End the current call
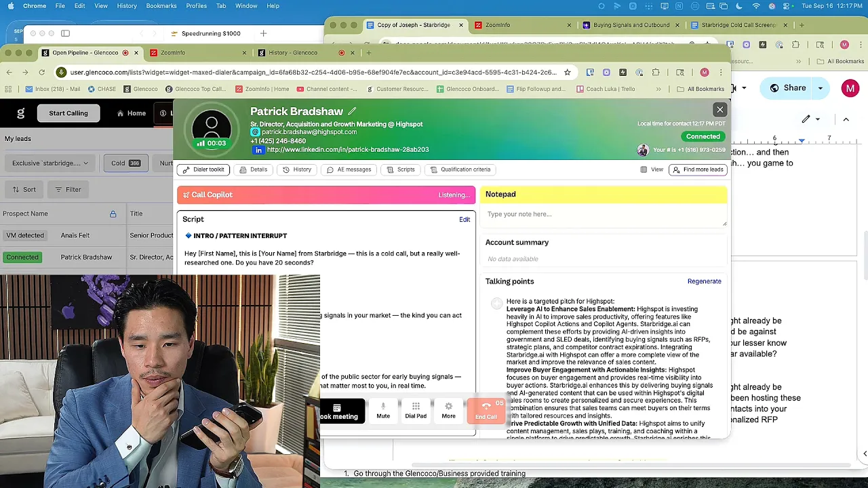868x488 pixels. point(486,411)
